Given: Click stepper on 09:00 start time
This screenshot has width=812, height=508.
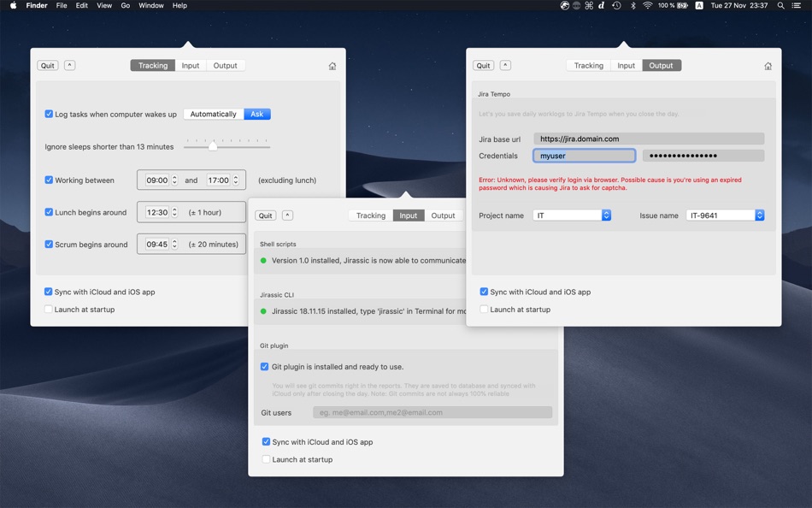Looking at the screenshot, I should tap(174, 180).
